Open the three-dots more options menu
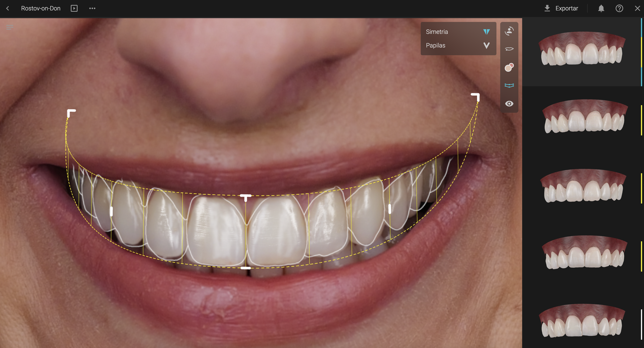This screenshot has width=644, height=348. (92, 9)
